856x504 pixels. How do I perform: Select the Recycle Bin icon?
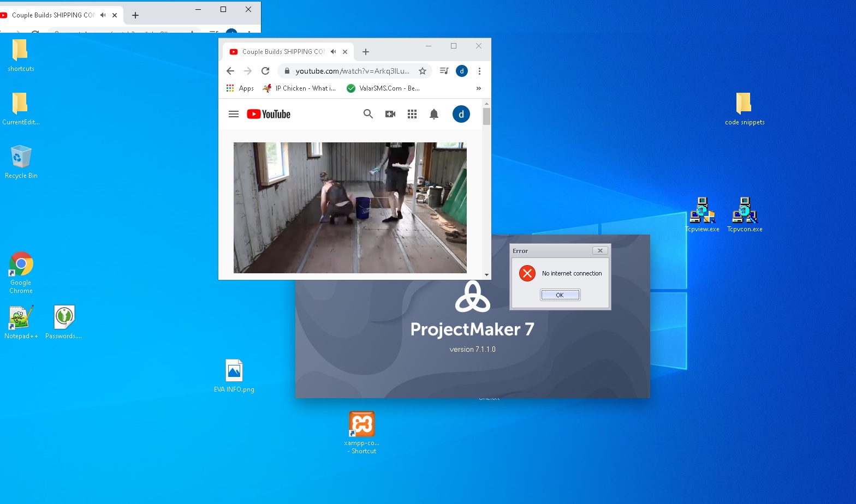point(21,162)
